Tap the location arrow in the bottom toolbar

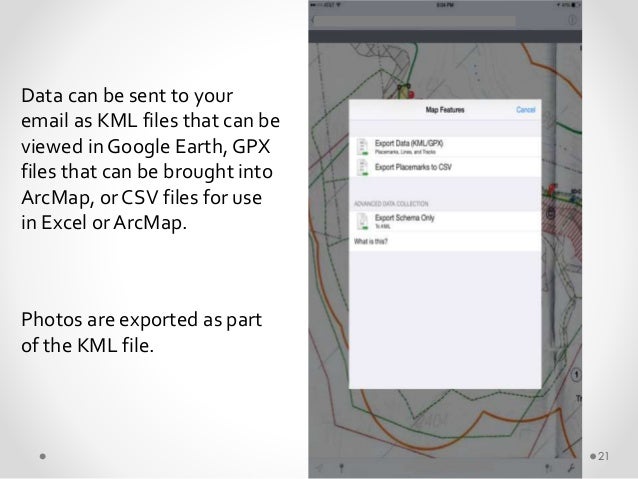320,469
